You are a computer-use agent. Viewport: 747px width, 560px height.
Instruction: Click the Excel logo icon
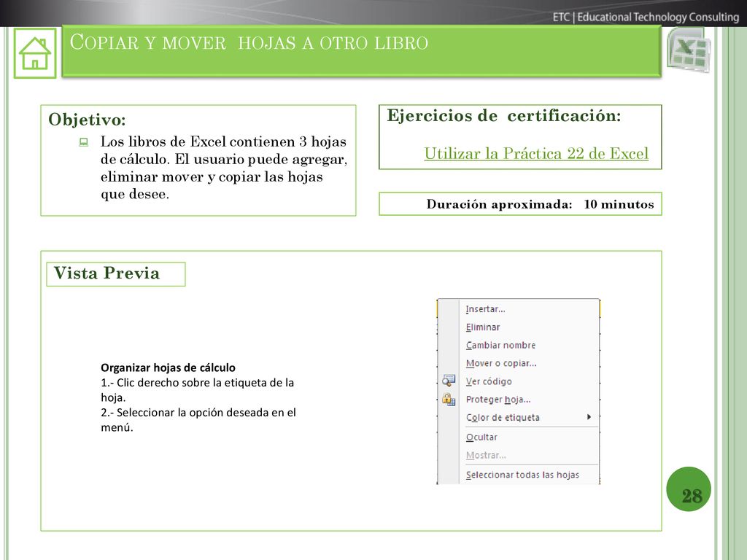point(689,50)
